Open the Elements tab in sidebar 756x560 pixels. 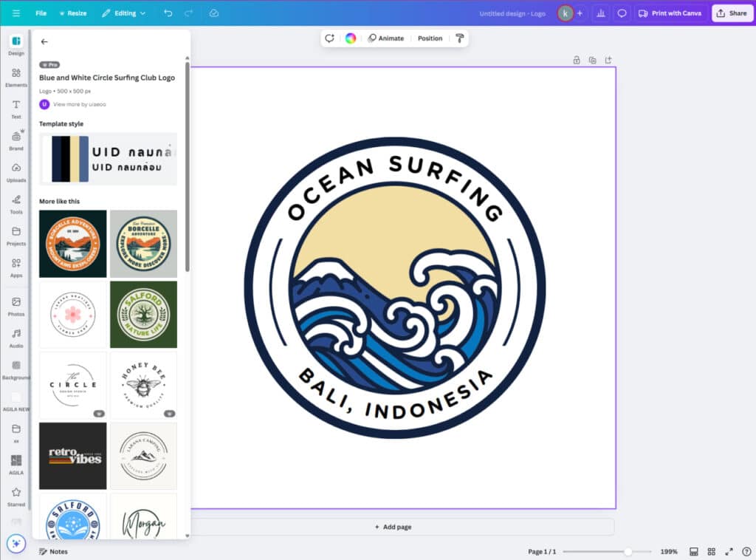pos(16,77)
